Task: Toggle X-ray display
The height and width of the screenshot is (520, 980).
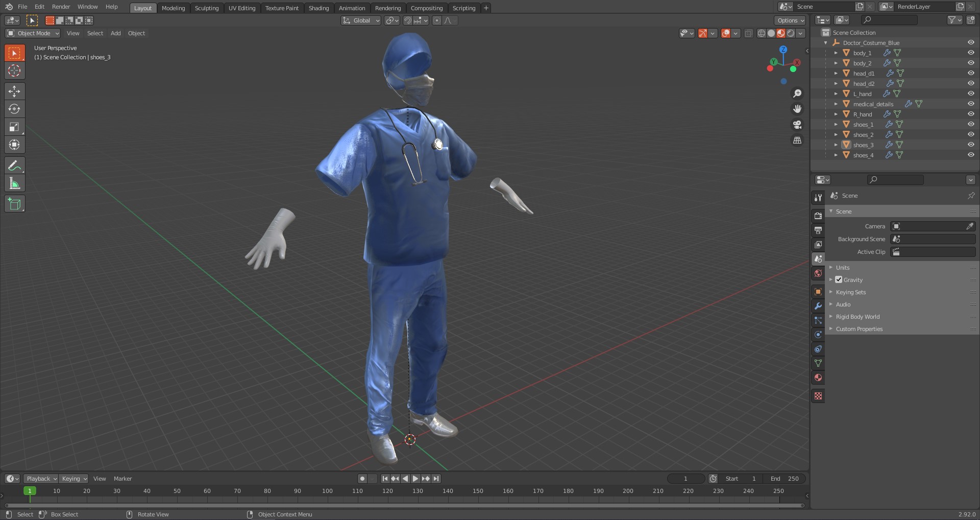Action: coord(748,33)
